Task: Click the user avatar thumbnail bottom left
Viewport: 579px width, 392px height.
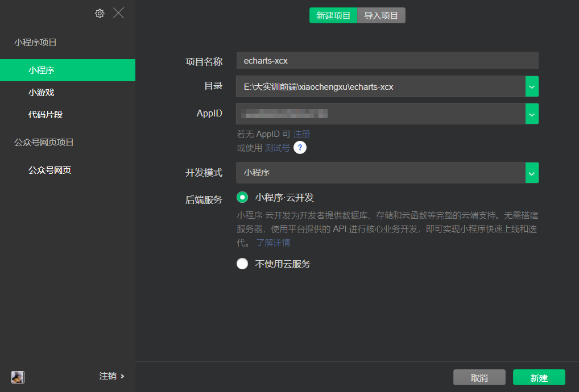Action: [18, 377]
